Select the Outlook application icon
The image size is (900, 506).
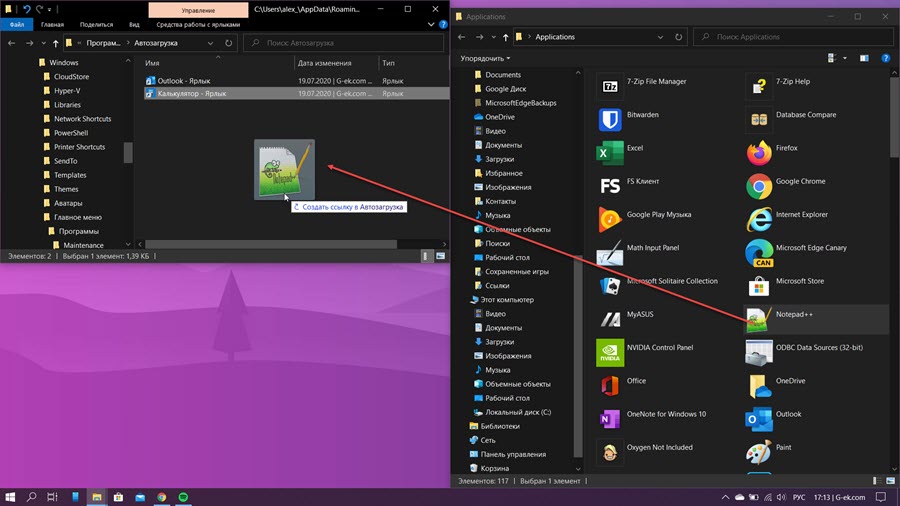point(759,419)
